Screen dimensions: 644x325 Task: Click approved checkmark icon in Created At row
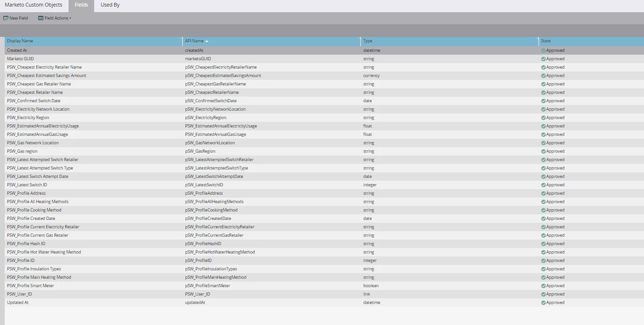tap(543, 50)
